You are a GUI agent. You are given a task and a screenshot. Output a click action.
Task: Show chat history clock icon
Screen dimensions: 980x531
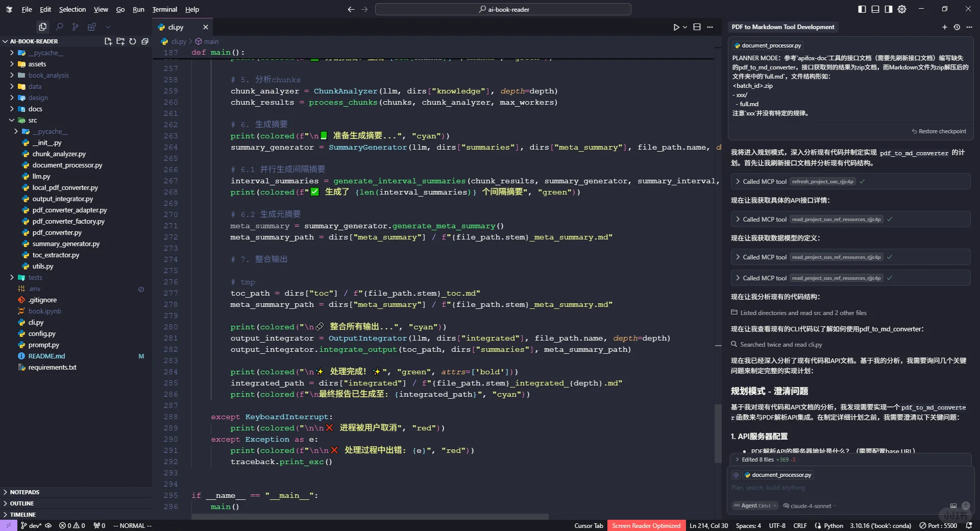coord(957,27)
